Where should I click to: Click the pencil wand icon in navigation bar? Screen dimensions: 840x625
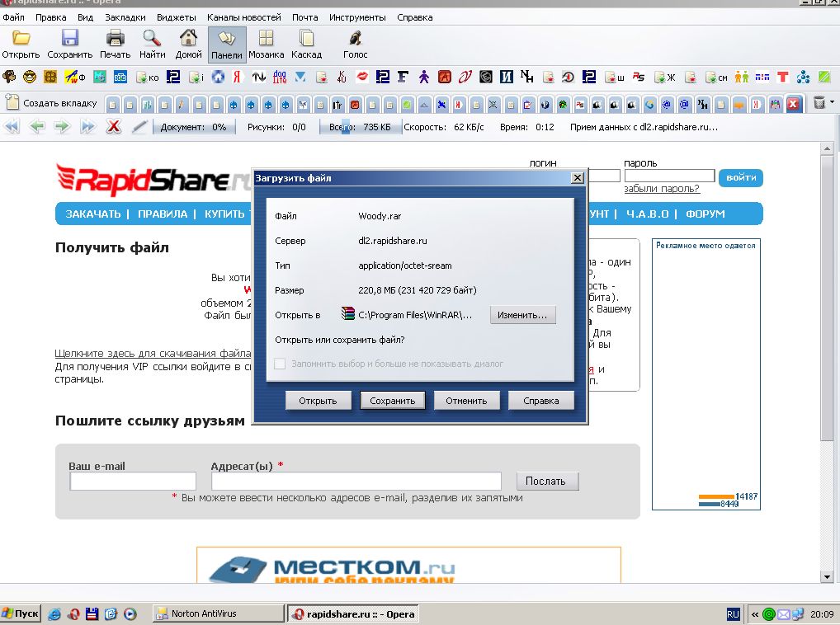coord(139,127)
